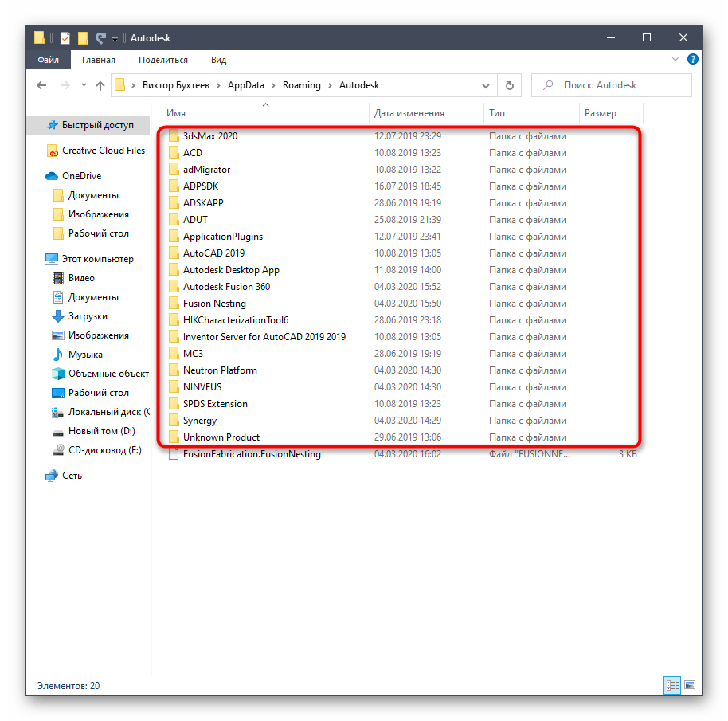The width and height of the screenshot is (728, 721).
Task: Click the Видео film icon in sidebar
Action: (58, 278)
